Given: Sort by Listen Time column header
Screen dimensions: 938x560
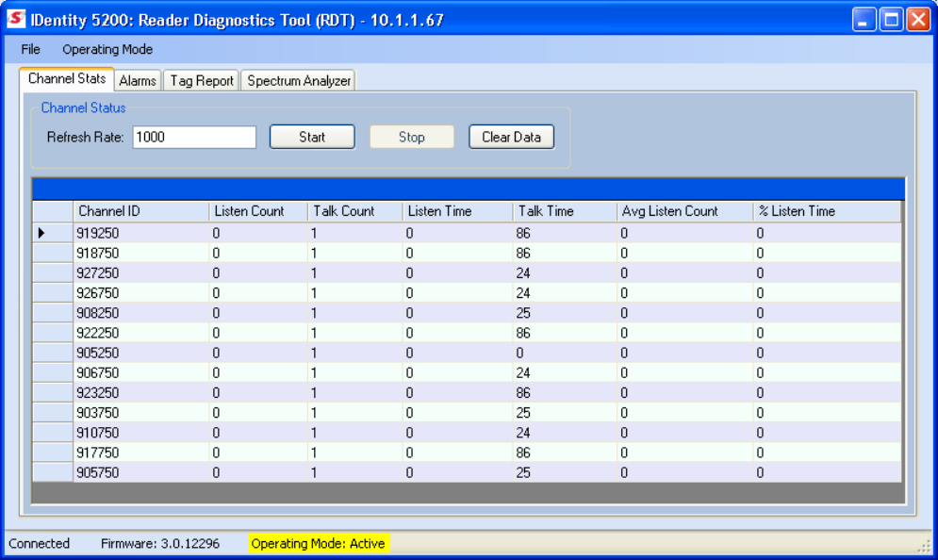Looking at the screenshot, I should click(457, 211).
